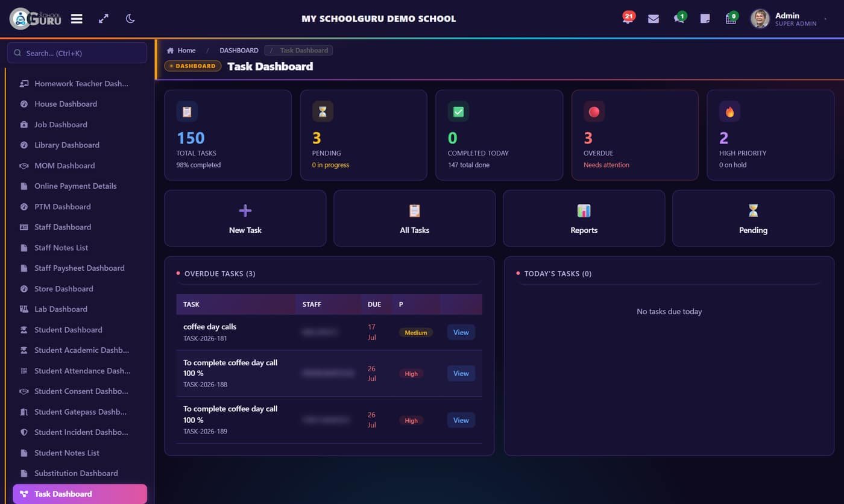The height and width of the screenshot is (504, 844).
Task: Select the Task Dashboard sidebar item
Action: (x=80, y=494)
